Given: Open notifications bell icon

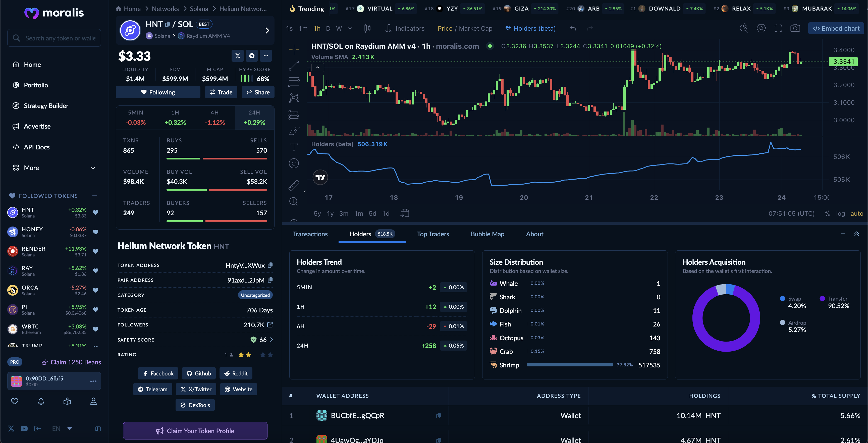Looking at the screenshot, I should click(41, 401).
